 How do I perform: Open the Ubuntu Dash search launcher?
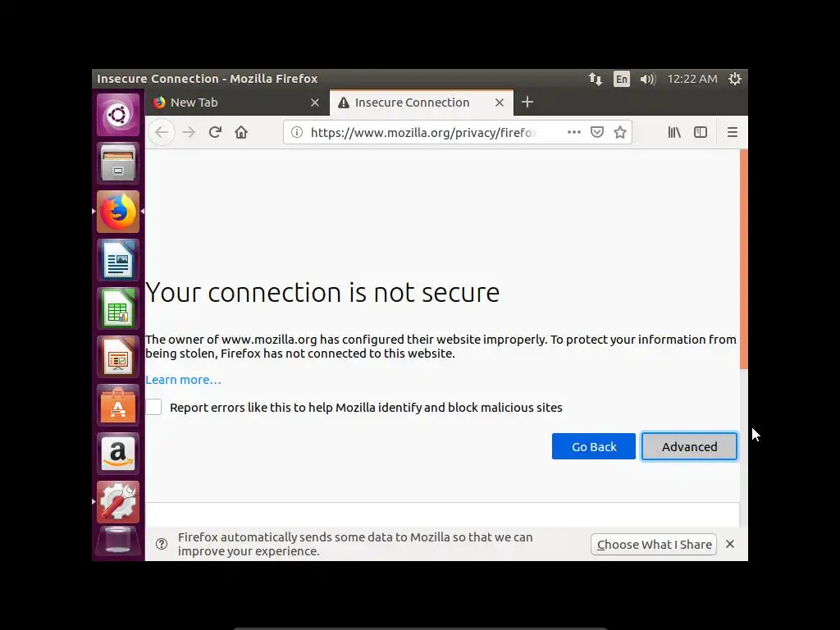[x=118, y=115]
